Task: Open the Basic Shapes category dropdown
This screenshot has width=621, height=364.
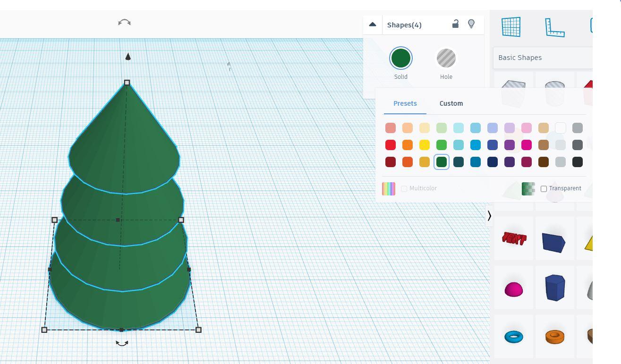Action: click(x=543, y=58)
